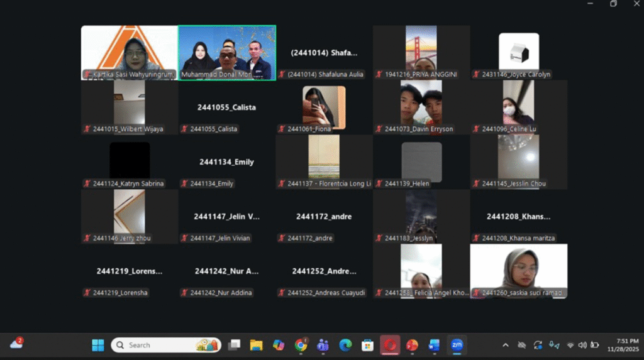Select the 2441134_Emily participant tile
This screenshot has width=644, height=360.
coord(226,161)
